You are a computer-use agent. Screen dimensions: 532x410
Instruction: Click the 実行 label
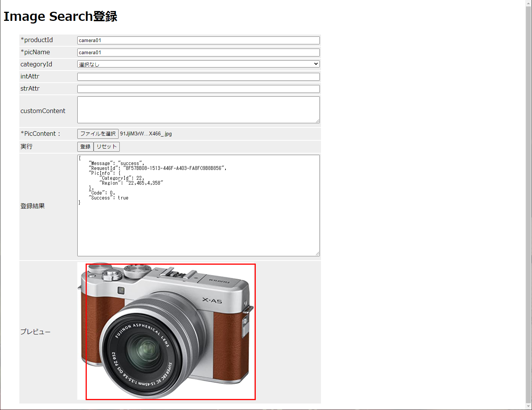click(x=27, y=146)
